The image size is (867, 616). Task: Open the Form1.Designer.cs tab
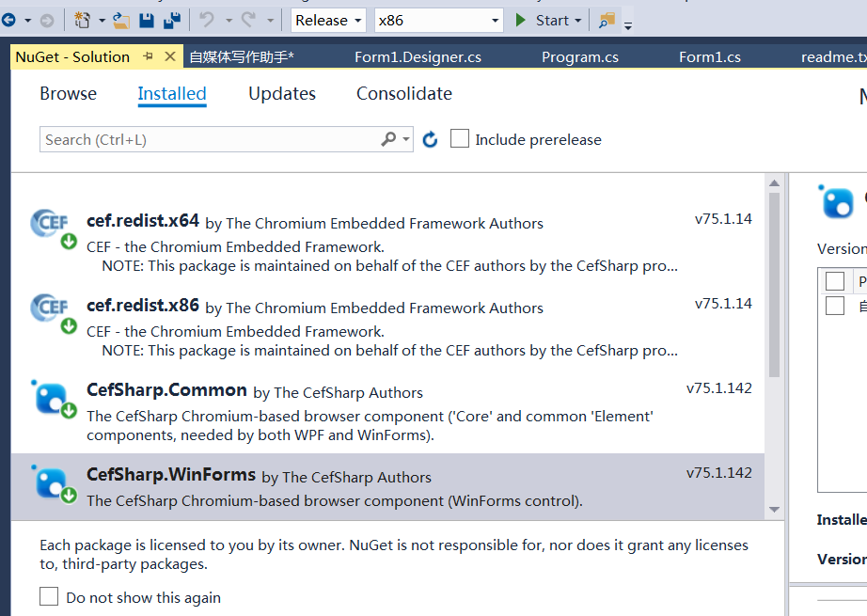tap(418, 57)
